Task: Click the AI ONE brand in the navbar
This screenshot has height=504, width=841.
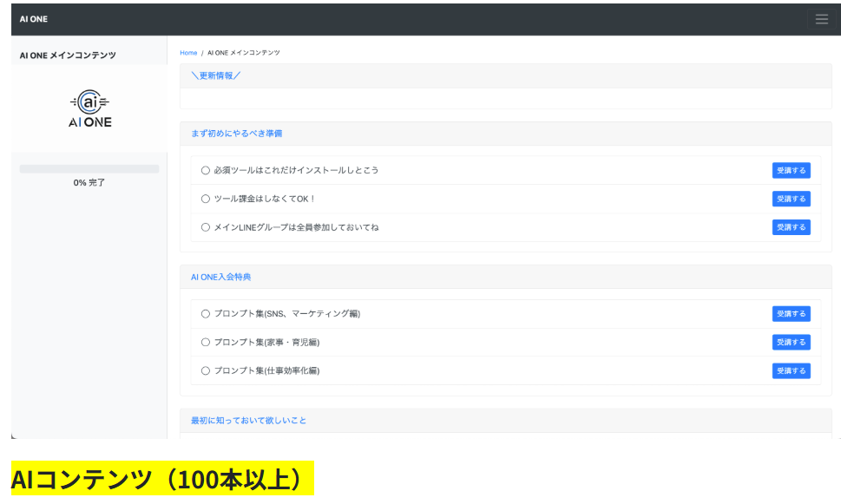Action: coord(34,19)
